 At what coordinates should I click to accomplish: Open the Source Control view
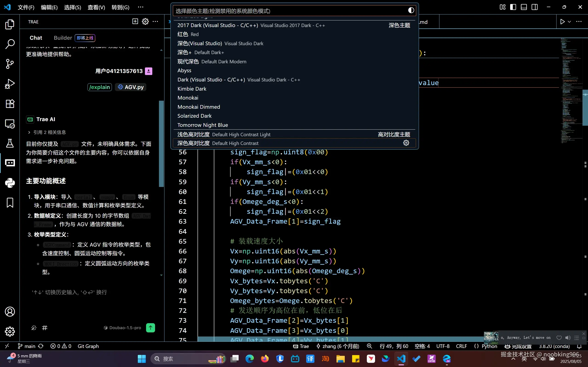pos(10,64)
